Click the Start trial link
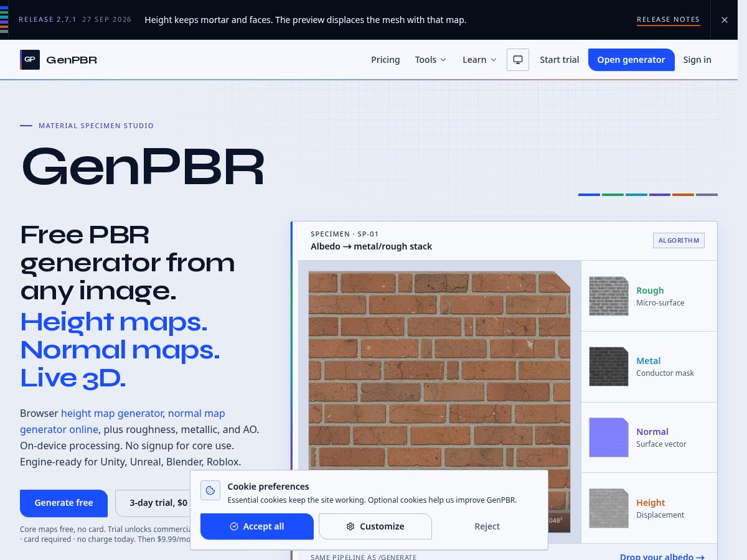 (x=559, y=60)
